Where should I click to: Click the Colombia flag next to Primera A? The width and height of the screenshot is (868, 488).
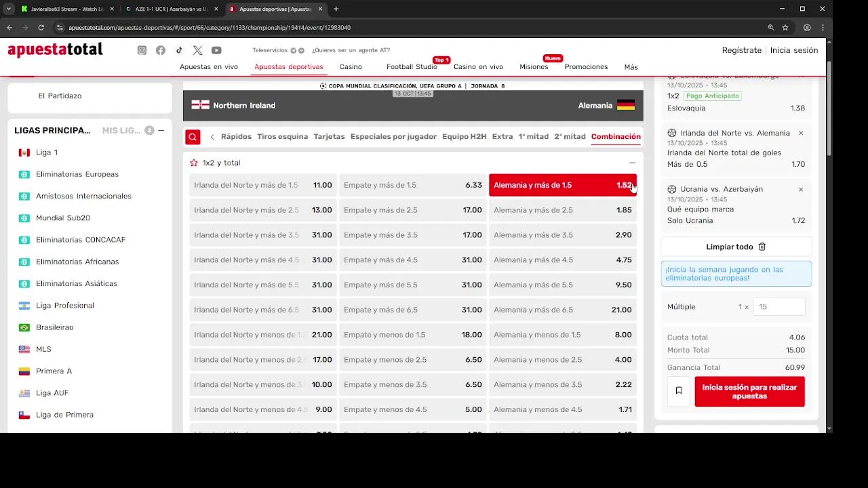point(24,371)
